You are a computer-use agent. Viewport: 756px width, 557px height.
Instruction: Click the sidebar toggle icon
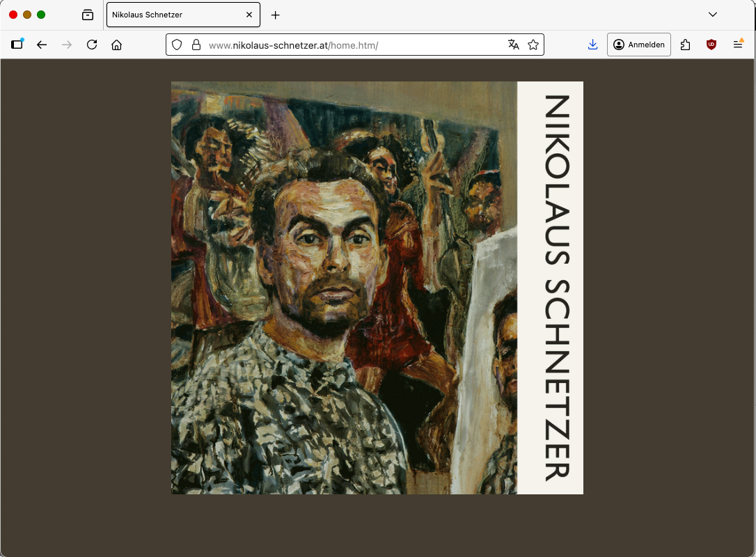[x=17, y=45]
